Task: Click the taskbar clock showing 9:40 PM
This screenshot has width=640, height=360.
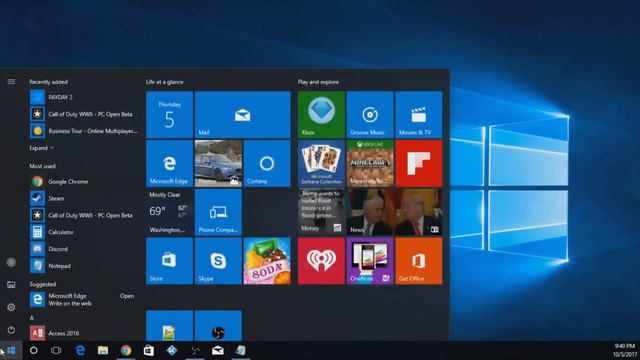Action: [625, 350]
